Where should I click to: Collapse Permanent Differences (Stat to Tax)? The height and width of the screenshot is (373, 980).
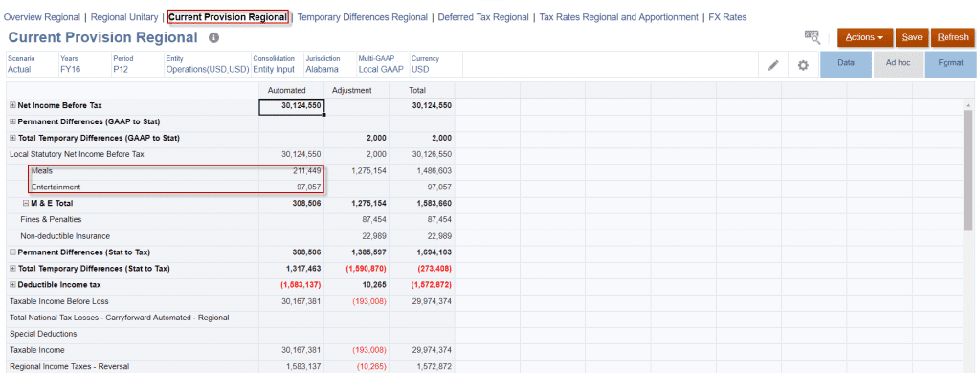(13, 252)
